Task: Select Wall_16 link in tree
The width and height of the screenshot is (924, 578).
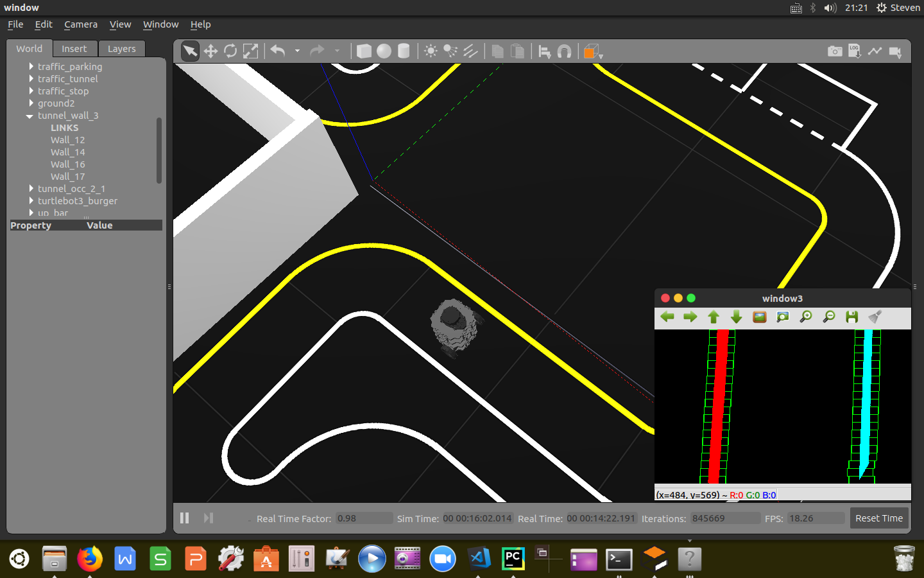Action: 67,164
